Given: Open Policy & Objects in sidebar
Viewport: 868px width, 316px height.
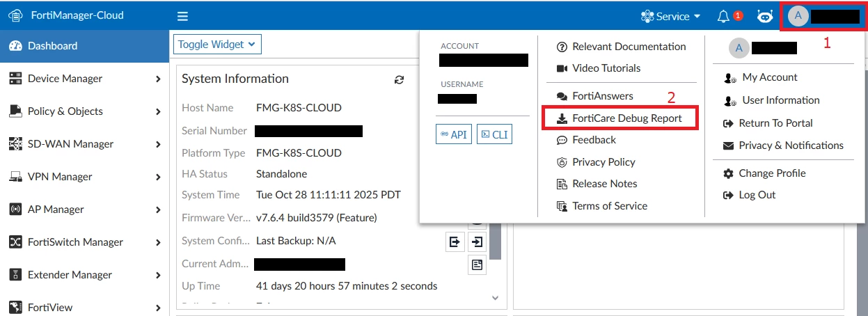Looking at the screenshot, I should 84,111.
